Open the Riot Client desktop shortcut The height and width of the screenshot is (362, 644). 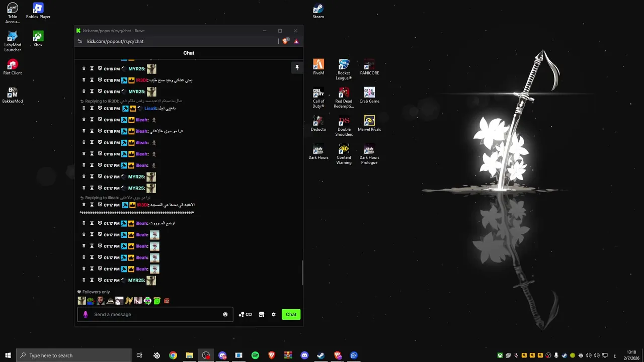point(13,67)
